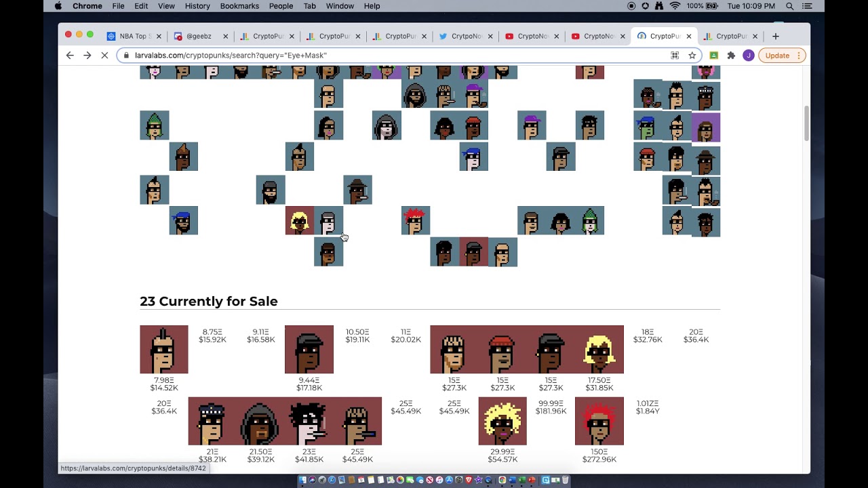
Task: Open the police cap punk priced 21Ξ
Action: tap(212, 422)
